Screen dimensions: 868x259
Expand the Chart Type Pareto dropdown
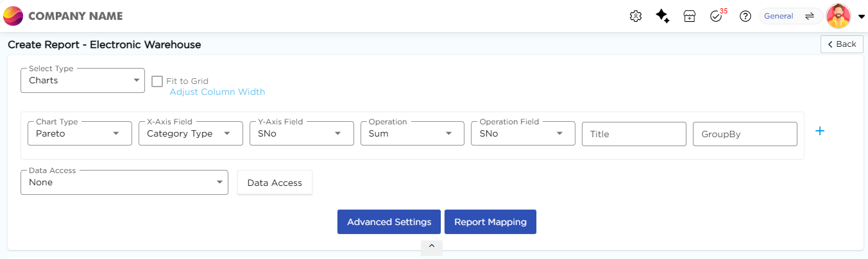(80, 134)
